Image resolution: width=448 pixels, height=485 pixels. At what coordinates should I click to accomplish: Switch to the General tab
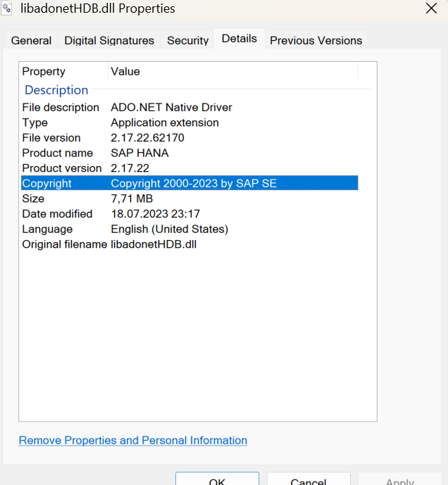click(x=31, y=41)
